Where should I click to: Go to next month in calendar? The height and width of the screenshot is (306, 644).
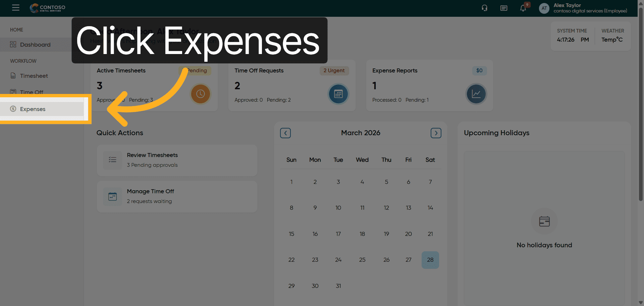tap(436, 133)
